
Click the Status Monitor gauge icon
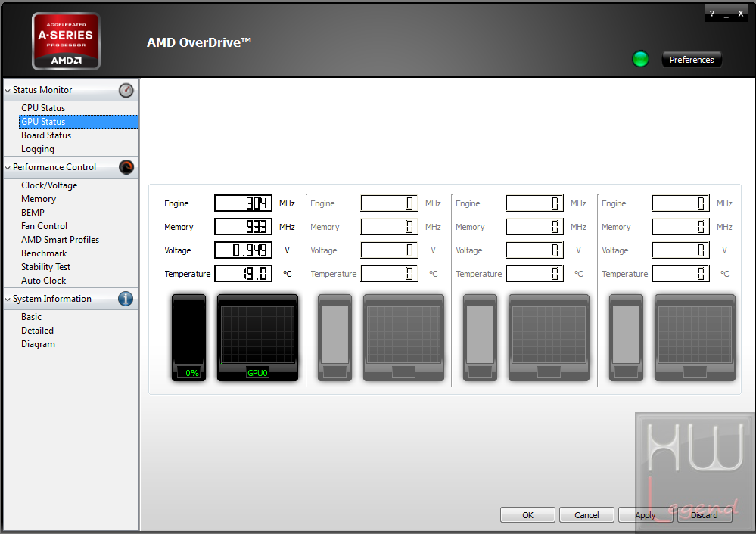(126, 90)
